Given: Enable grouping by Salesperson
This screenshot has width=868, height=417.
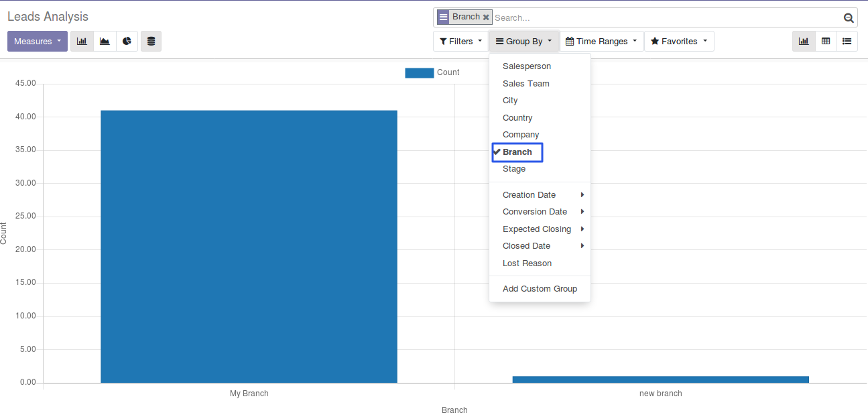Looking at the screenshot, I should coord(527,66).
